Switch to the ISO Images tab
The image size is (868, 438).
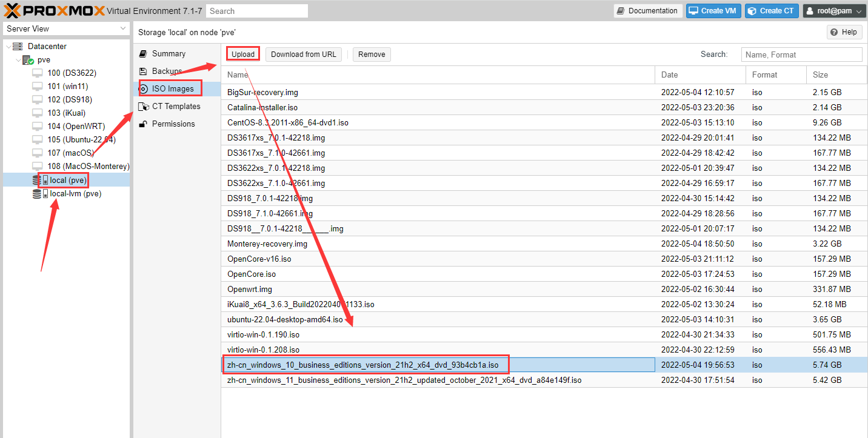click(x=172, y=89)
